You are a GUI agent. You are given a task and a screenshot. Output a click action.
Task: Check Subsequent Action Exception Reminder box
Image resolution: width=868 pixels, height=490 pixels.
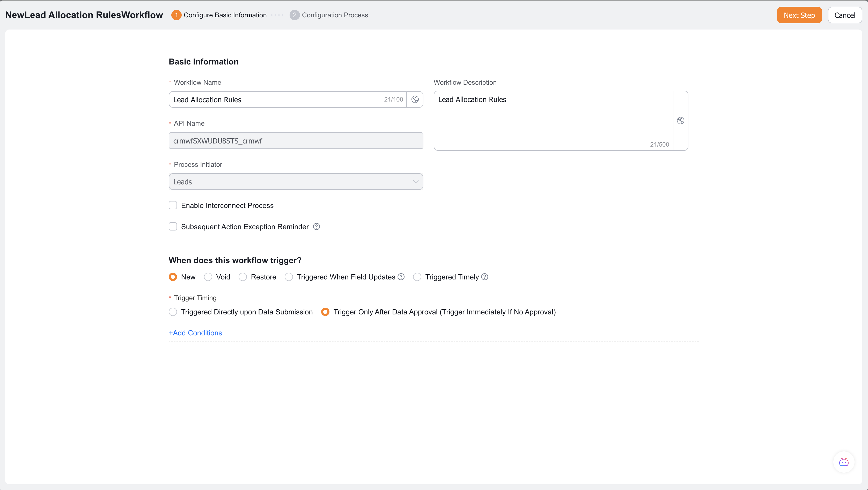[173, 227]
